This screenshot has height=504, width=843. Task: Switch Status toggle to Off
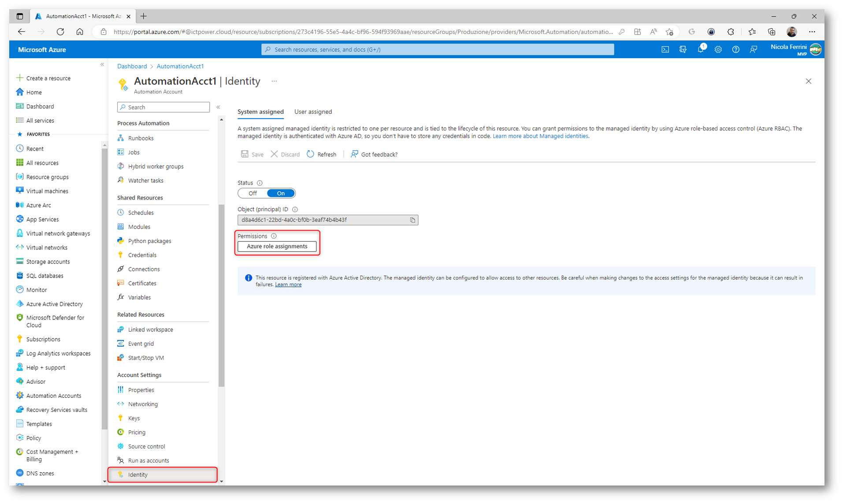click(253, 193)
